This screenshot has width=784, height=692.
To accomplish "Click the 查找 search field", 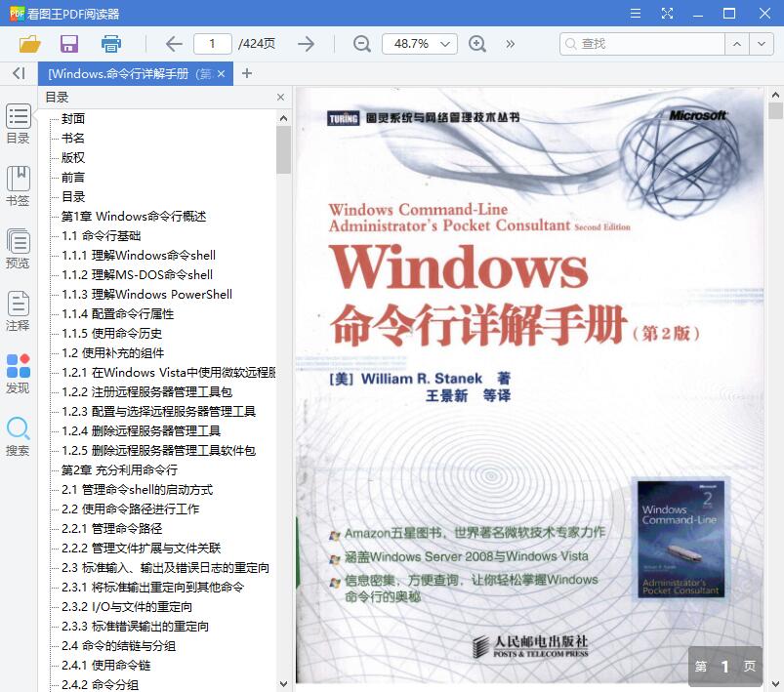I will pos(642,44).
